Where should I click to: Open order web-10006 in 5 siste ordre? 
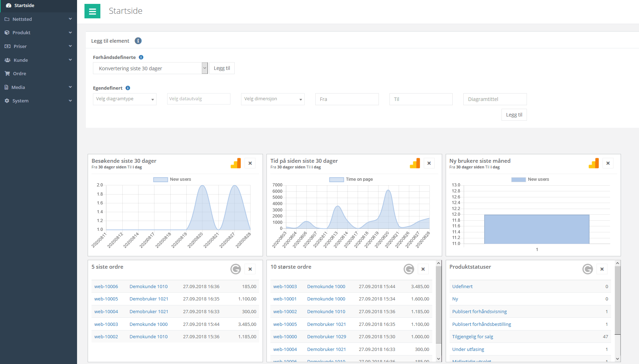click(106, 286)
